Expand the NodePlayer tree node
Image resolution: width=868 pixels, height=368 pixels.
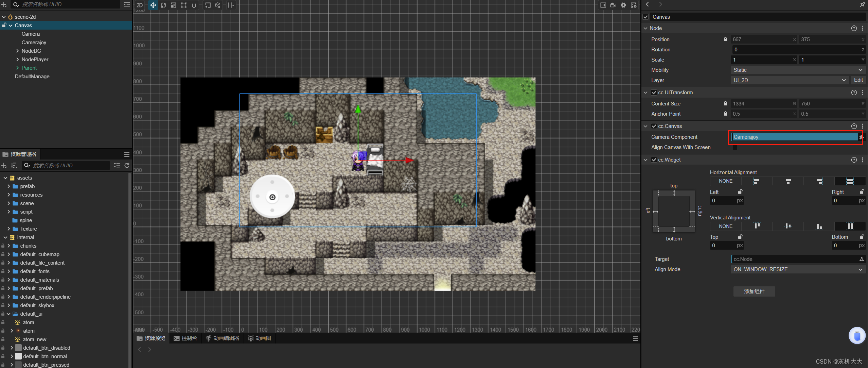coord(17,60)
